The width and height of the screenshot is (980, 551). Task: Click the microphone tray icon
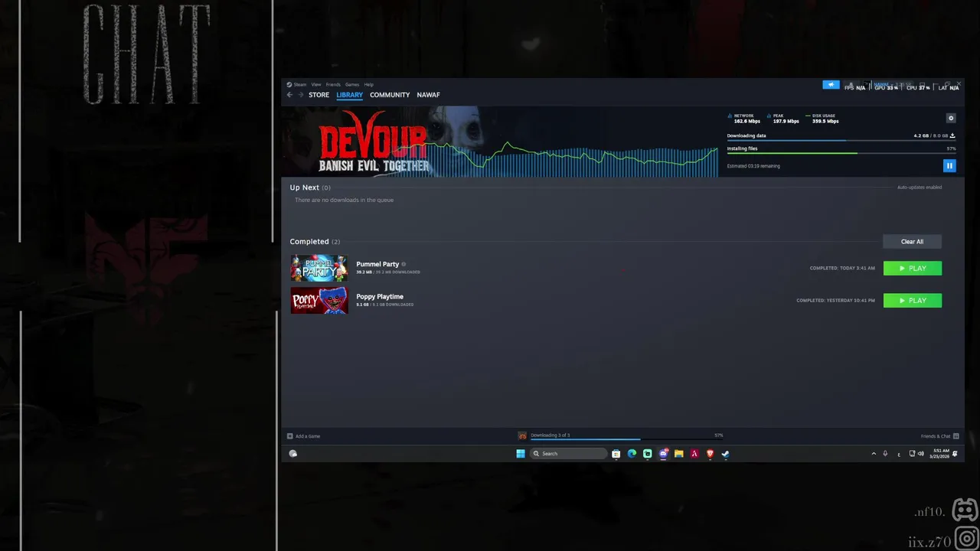click(885, 454)
